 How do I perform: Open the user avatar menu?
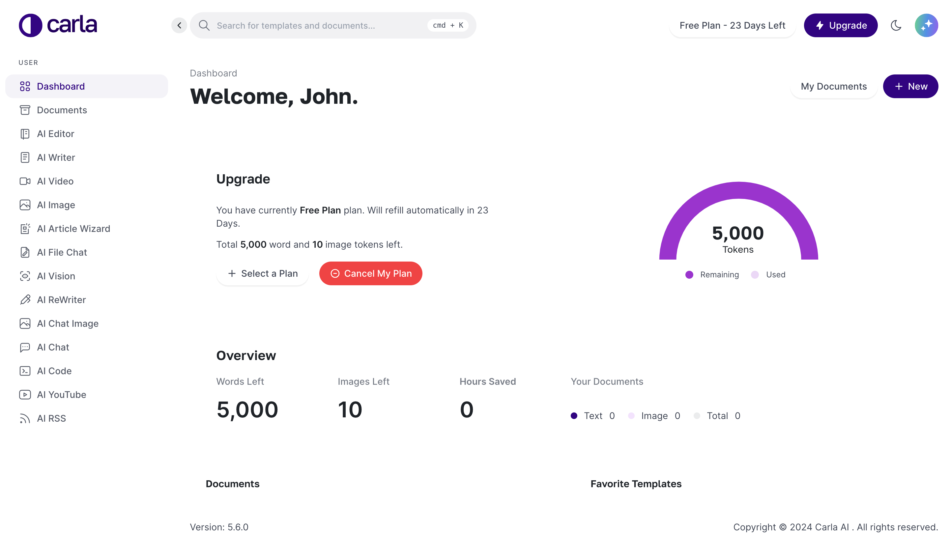[926, 25]
